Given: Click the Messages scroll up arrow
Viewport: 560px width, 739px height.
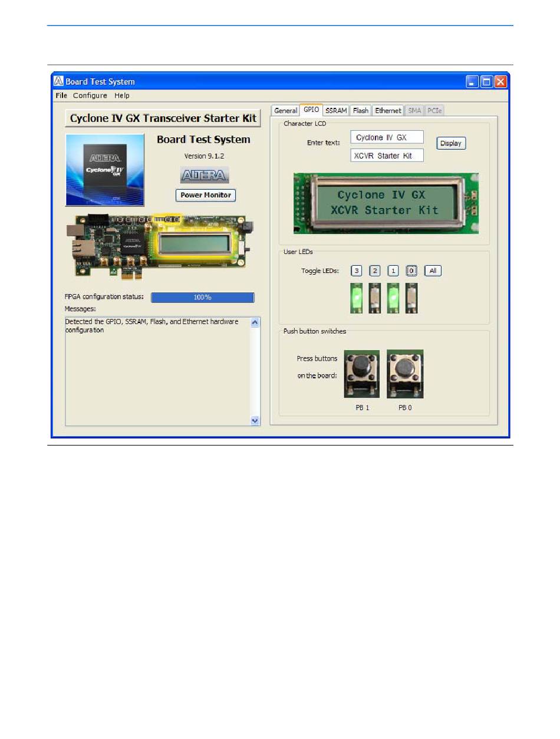Looking at the screenshot, I should coord(255,322).
